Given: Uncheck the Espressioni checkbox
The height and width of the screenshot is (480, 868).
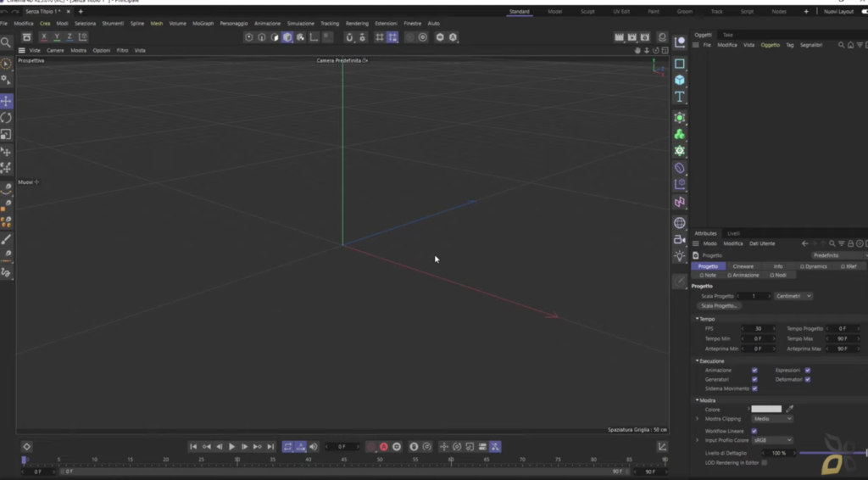Looking at the screenshot, I should [x=808, y=371].
